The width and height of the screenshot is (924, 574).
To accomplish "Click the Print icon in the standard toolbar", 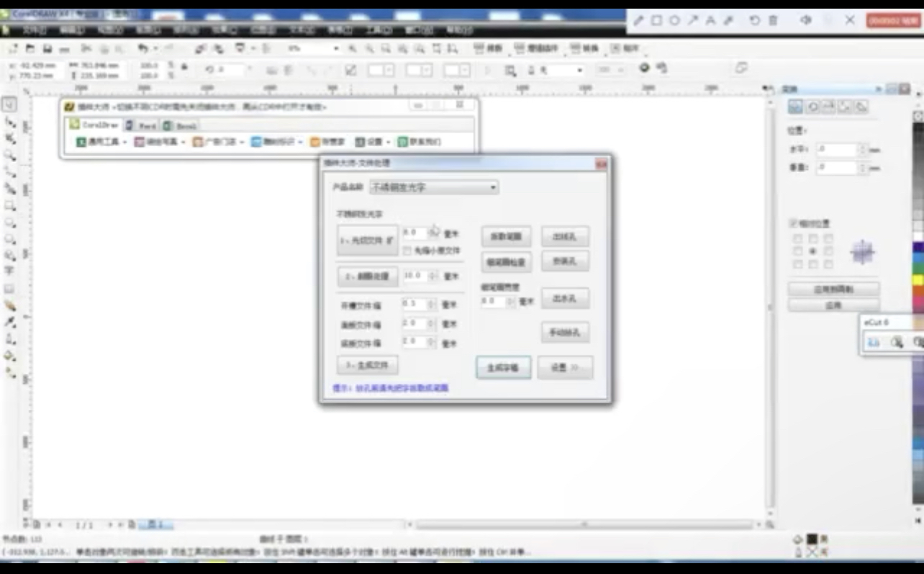I will tap(64, 48).
